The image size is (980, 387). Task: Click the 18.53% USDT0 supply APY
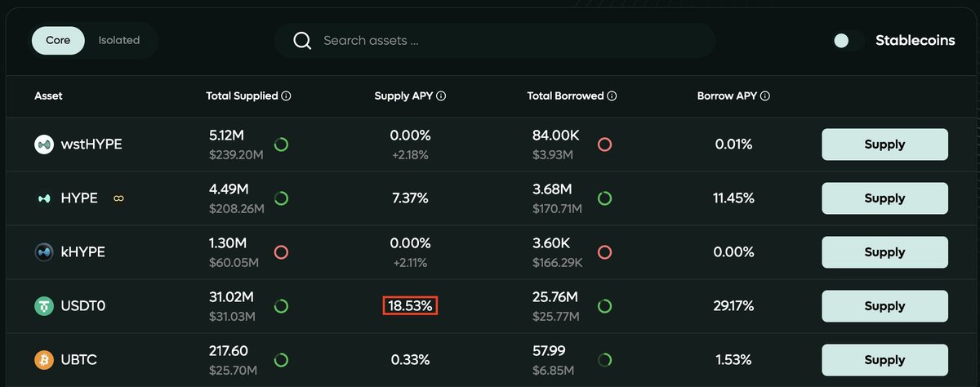pyautogui.click(x=411, y=306)
